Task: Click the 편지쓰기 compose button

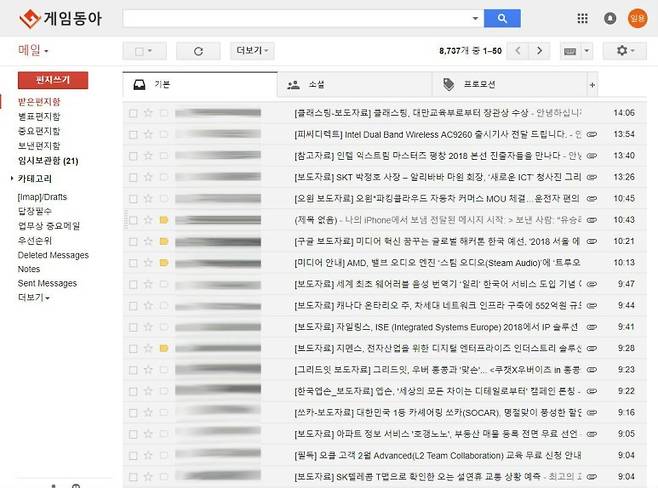Action: (53, 80)
